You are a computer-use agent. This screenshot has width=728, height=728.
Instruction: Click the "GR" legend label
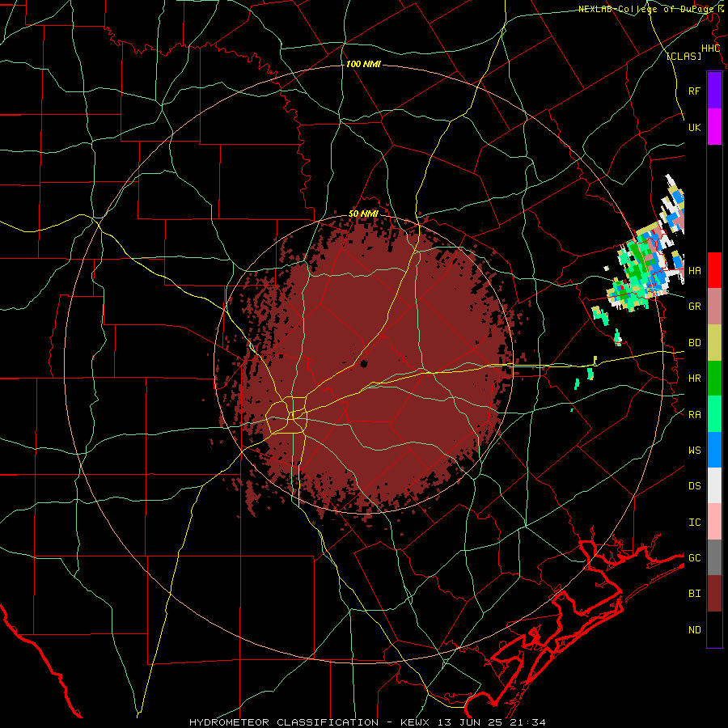[x=694, y=307]
